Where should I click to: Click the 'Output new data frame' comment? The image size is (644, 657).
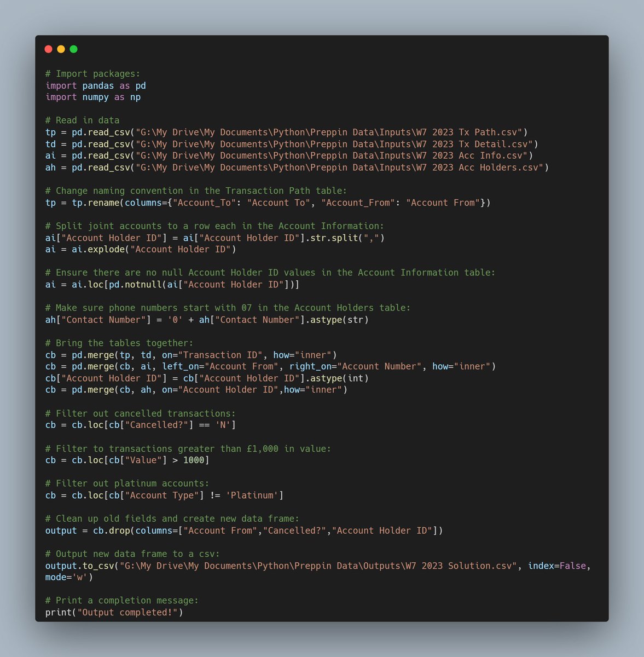(x=132, y=554)
